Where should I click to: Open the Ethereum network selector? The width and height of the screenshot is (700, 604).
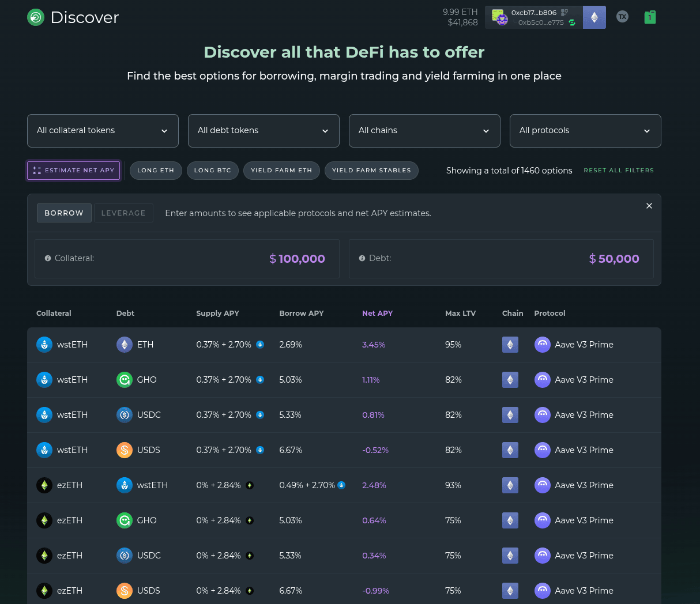[x=594, y=17]
